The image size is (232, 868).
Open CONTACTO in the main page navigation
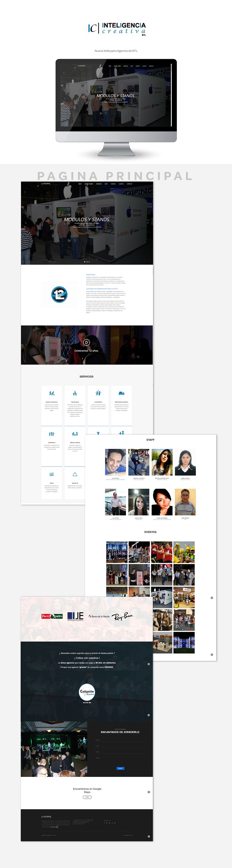(129, 184)
